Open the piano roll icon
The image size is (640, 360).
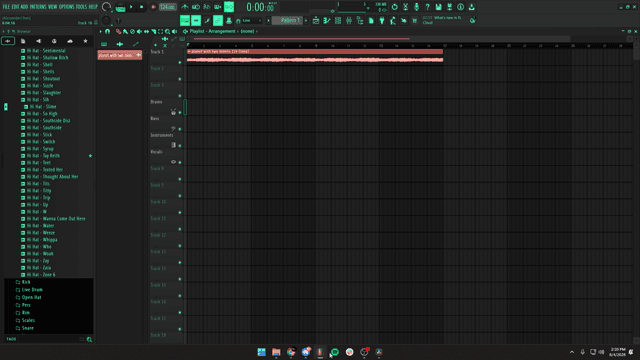click(x=327, y=20)
